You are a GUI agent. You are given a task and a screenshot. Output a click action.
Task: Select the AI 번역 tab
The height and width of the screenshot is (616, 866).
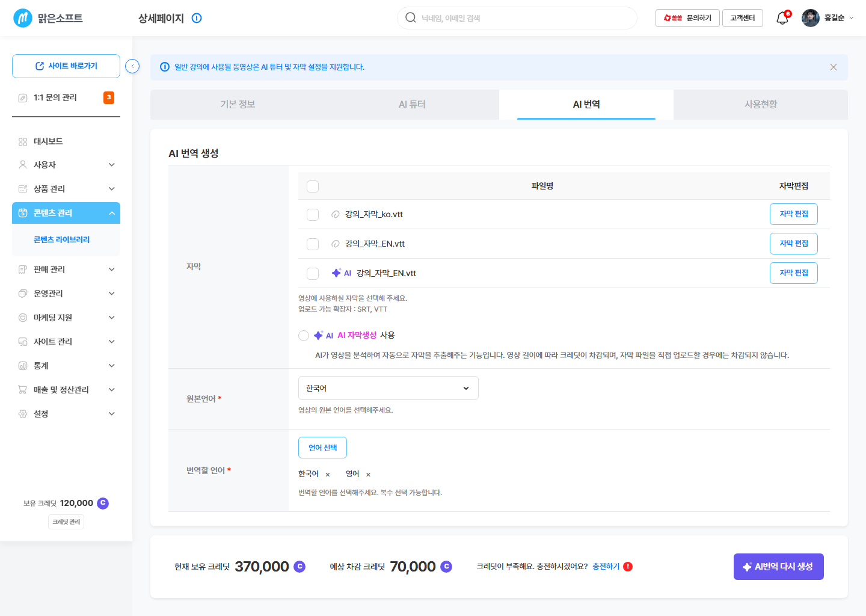(x=586, y=105)
